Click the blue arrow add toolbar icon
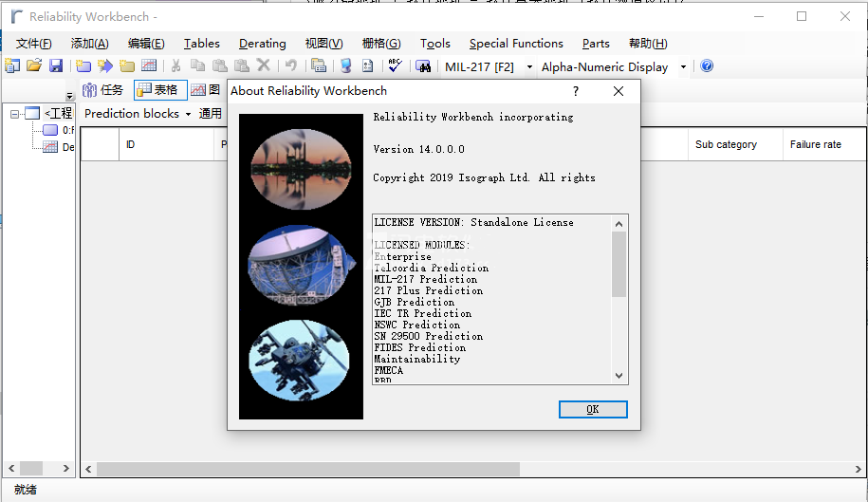Viewport: 868px width, 502px height. pyautogui.click(x=105, y=65)
